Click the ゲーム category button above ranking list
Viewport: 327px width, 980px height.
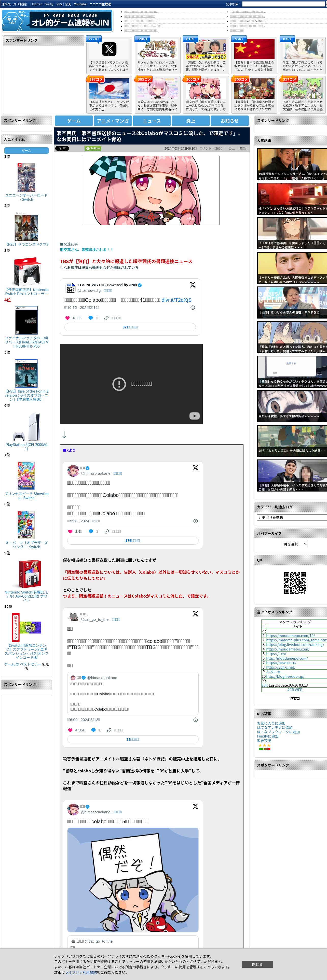click(x=26, y=151)
